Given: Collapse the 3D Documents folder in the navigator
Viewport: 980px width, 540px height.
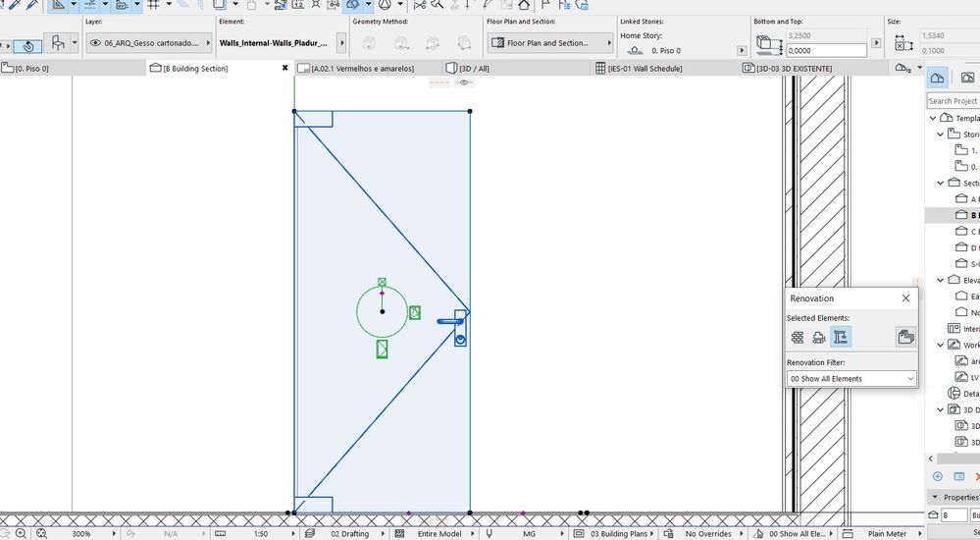Looking at the screenshot, I should click(940, 409).
